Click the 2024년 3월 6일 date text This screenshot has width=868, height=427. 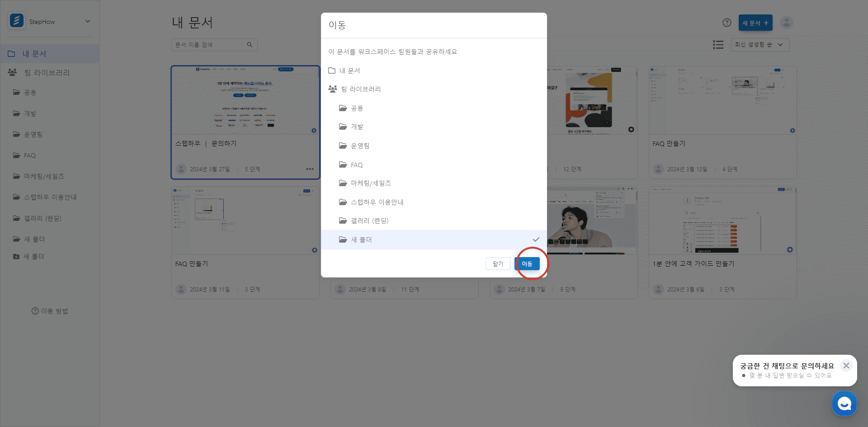click(x=686, y=289)
